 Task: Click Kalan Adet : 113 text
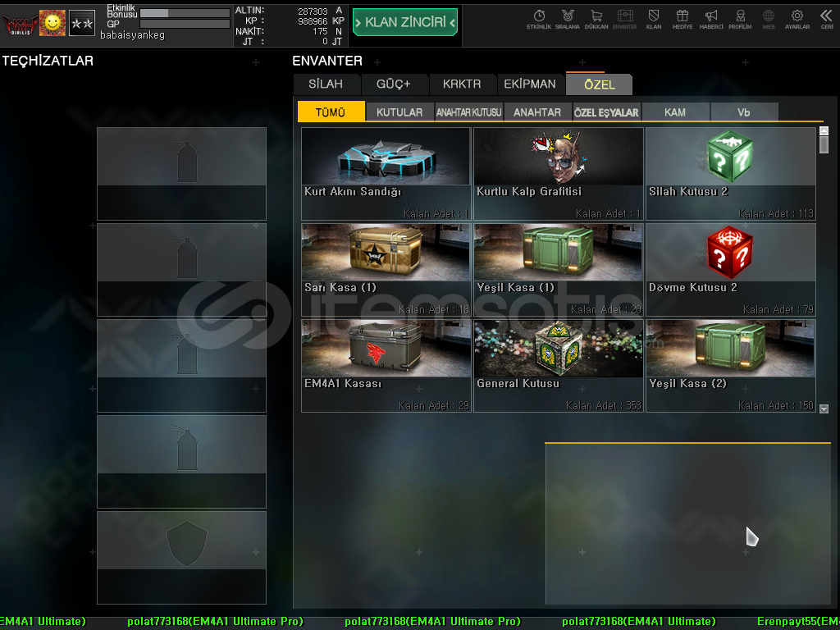776,214
